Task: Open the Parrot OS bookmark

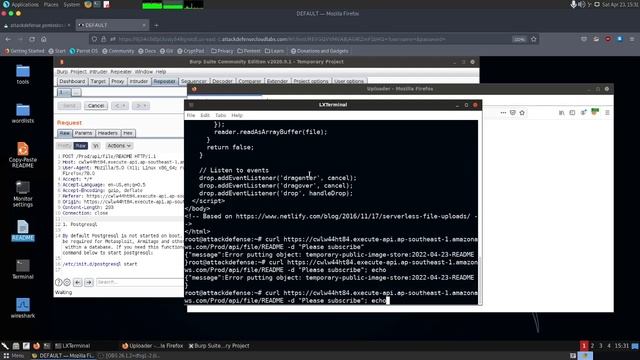Action: pyautogui.click(x=84, y=51)
